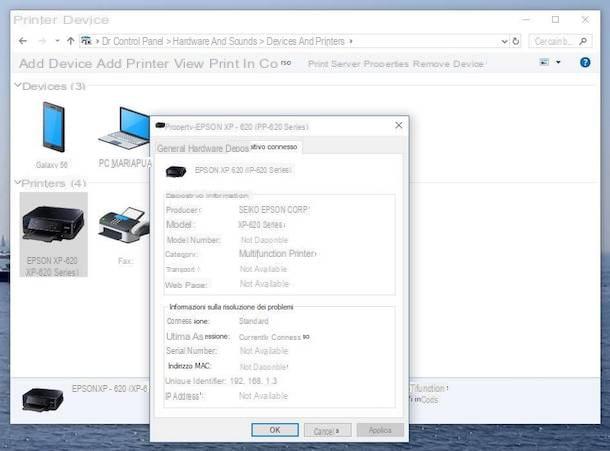This screenshot has width=610, height=451.
Task: Click XP-620 Series model value
Action: [261, 225]
